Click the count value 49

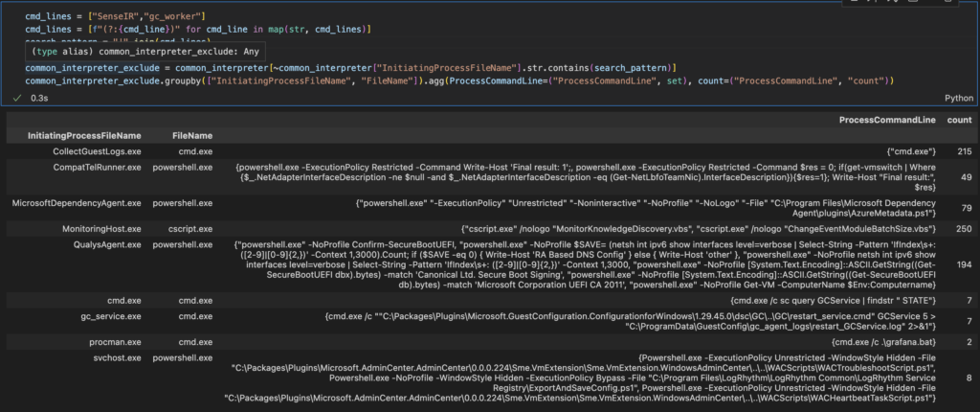tap(967, 177)
